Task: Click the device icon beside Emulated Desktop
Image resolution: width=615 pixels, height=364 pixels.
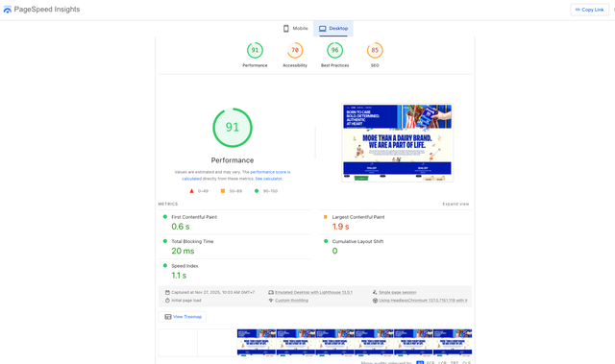Action: click(271, 292)
